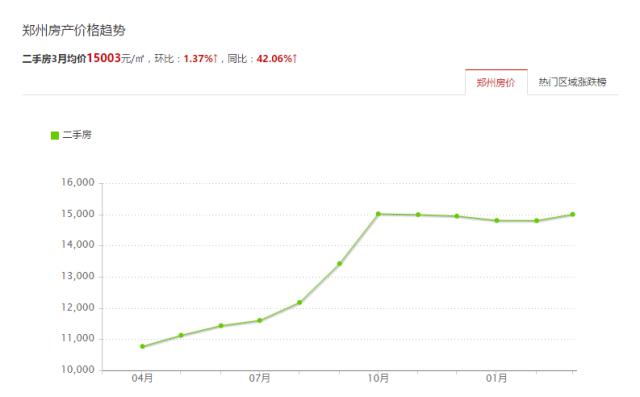Select the 04月 data point on the line

pos(142,346)
